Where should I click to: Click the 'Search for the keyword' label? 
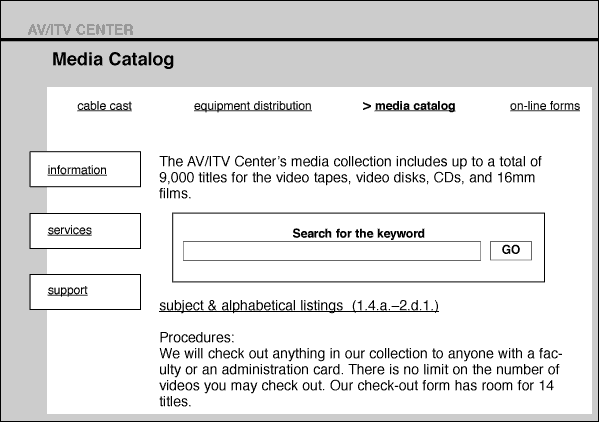point(358,233)
